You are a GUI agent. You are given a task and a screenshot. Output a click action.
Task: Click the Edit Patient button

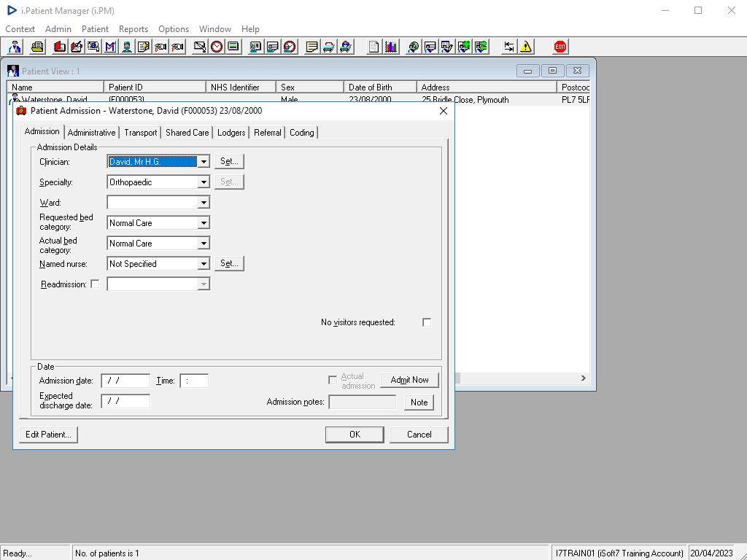coord(48,435)
